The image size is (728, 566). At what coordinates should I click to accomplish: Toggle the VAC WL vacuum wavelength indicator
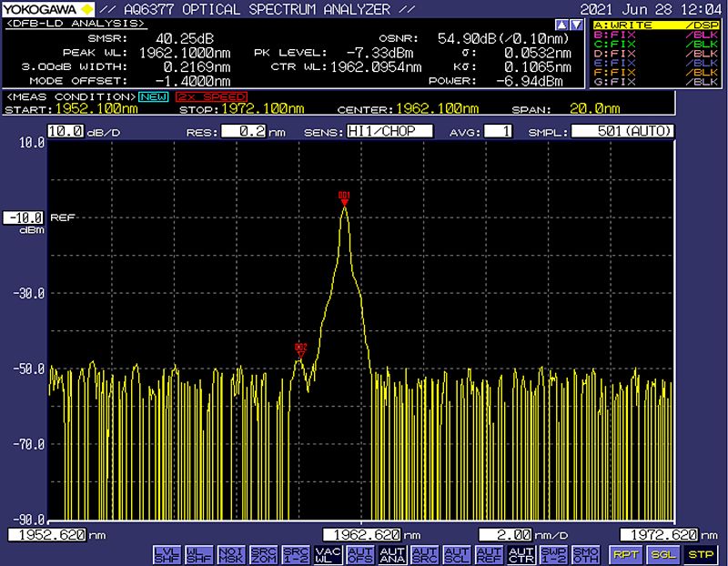[327, 554]
